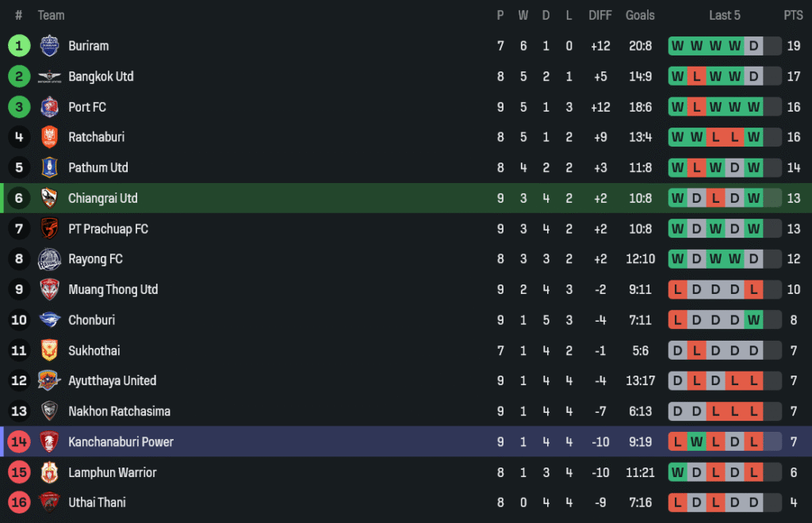Click the Ratchaburi orange crest
This screenshot has width=812, height=523.
tap(49, 137)
